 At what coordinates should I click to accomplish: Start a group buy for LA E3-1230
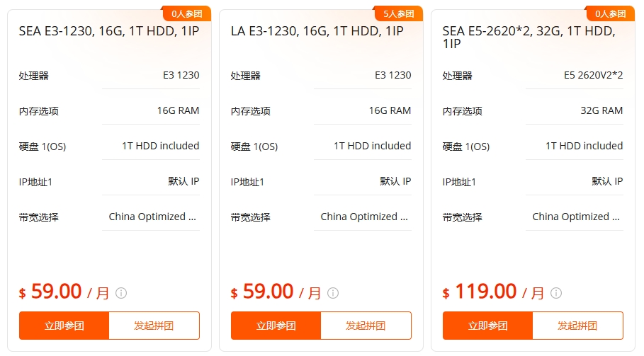click(366, 326)
